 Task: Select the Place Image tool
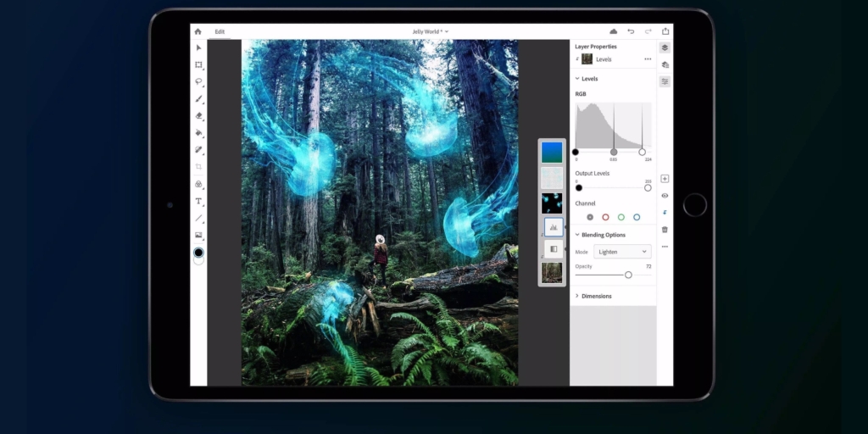[x=198, y=236]
